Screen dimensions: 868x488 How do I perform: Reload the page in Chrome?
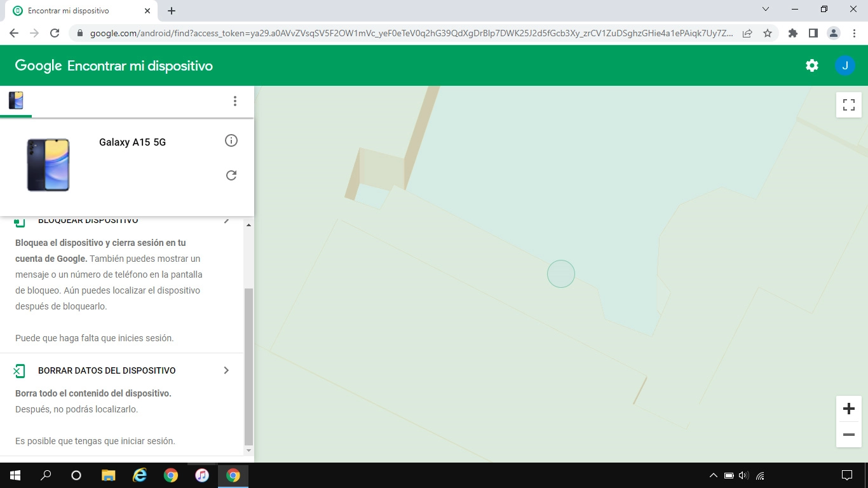[55, 32]
